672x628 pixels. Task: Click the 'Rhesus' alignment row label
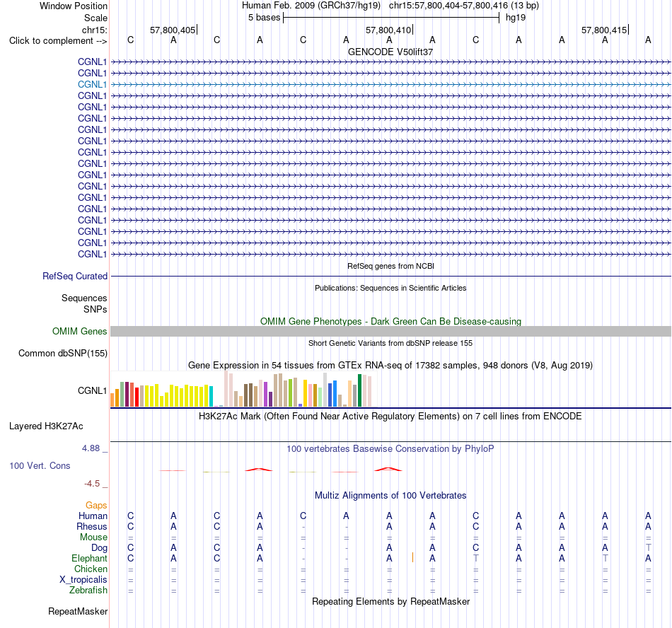pyautogui.click(x=92, y=526)
